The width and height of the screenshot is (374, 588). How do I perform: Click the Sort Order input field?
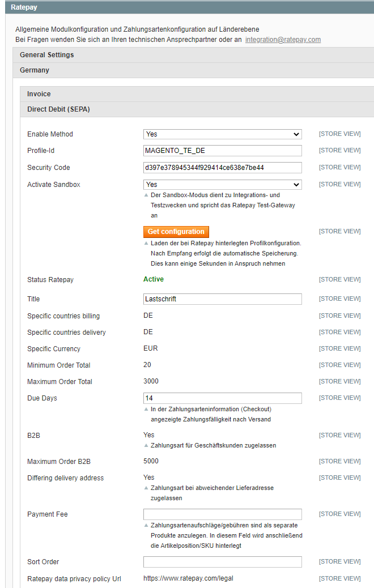coord(222,562)
